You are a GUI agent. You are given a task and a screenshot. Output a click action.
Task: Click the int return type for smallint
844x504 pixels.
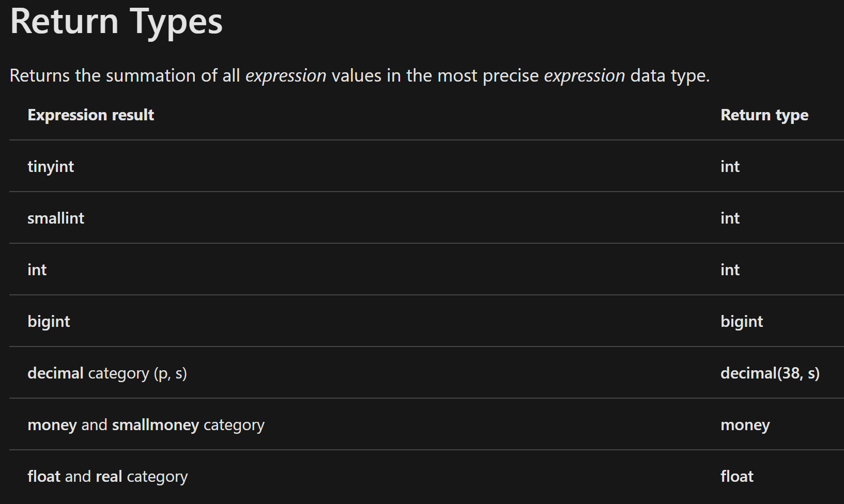(730, 218)
